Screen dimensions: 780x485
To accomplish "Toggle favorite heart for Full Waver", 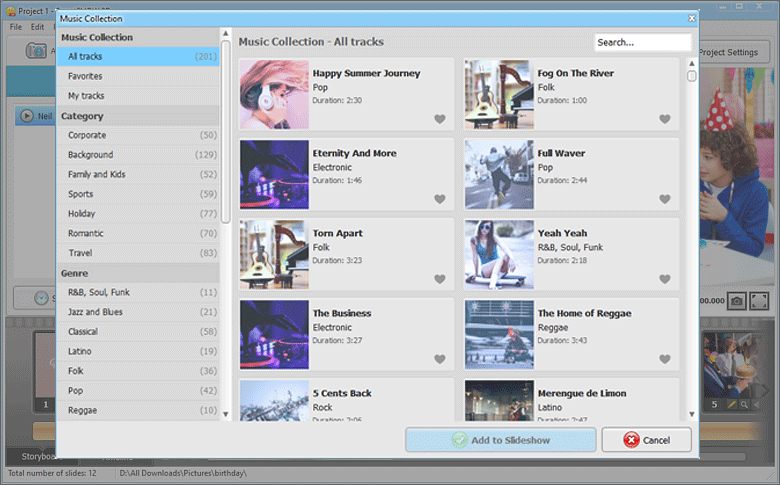I will tap(665, 199).
